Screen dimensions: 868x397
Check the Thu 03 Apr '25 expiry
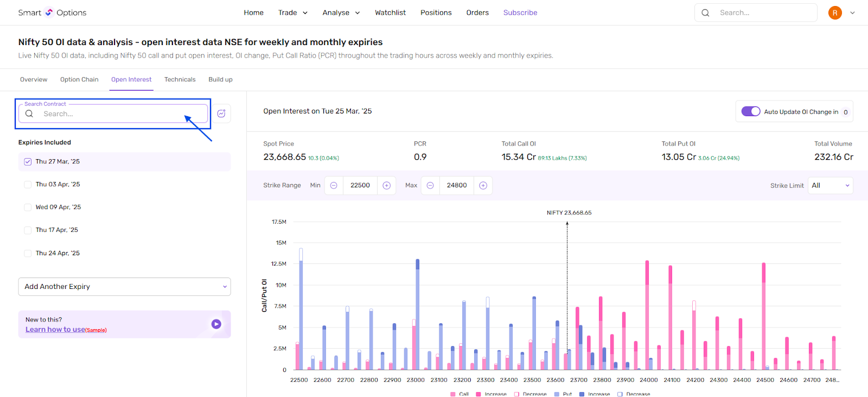[28, 185]
